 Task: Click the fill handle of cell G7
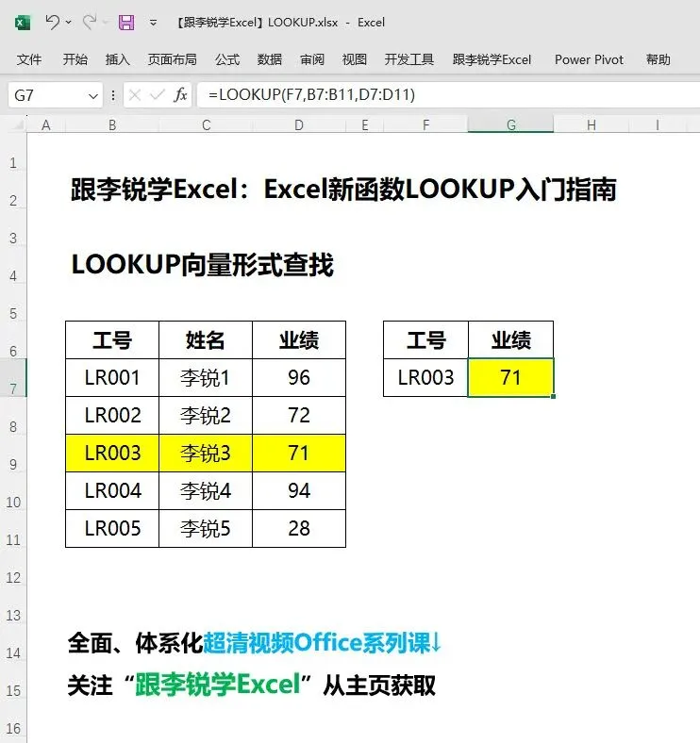pos(554,397)
